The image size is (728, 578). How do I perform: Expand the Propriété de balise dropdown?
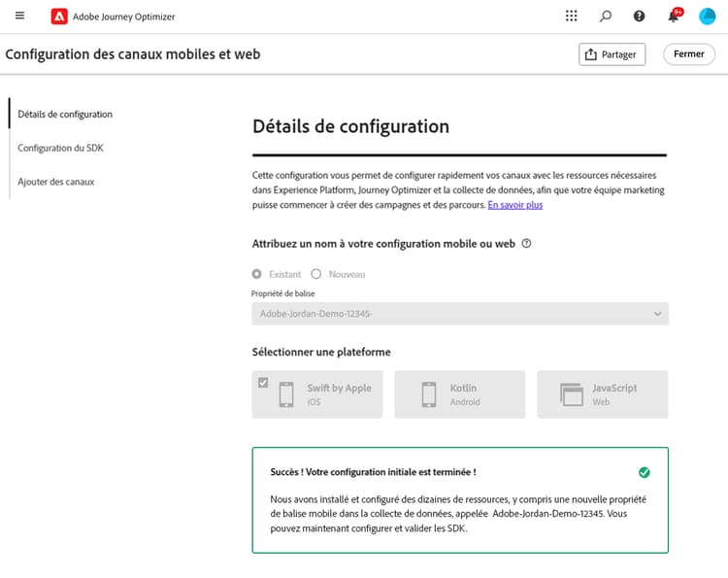click(460, 314)
